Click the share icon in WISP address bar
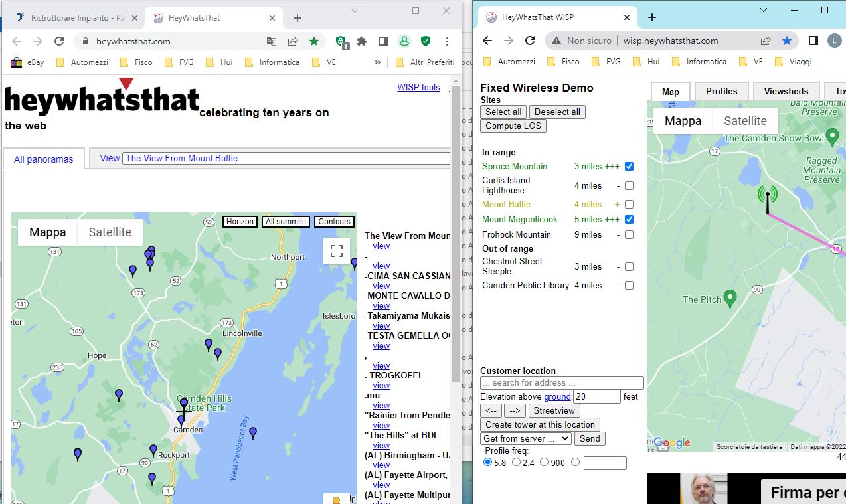Screen dimensions: 846x504 pyautogui.click(x=766, y=41)
